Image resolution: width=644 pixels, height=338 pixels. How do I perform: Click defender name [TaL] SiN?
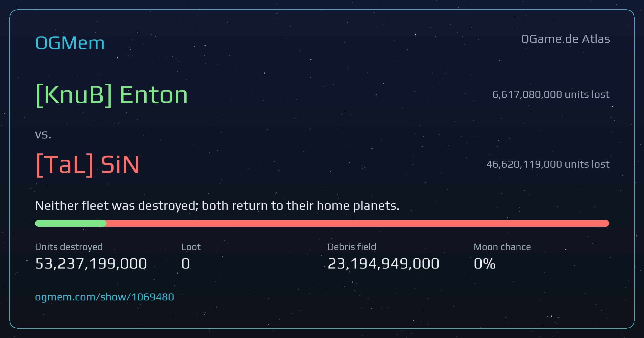87,164
